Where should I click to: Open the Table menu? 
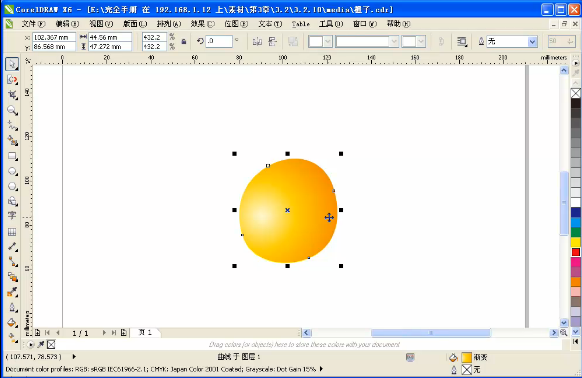(x=300, y=24)
